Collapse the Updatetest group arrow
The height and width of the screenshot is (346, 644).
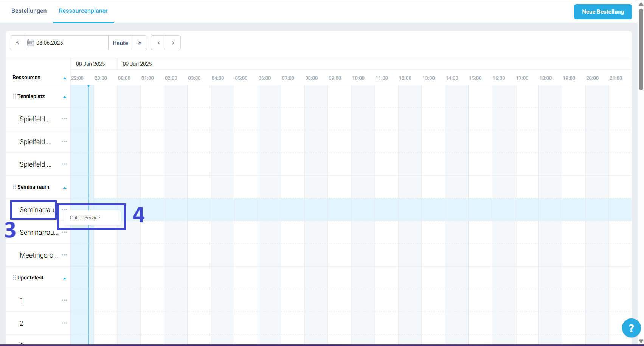(x=65, y=278)
